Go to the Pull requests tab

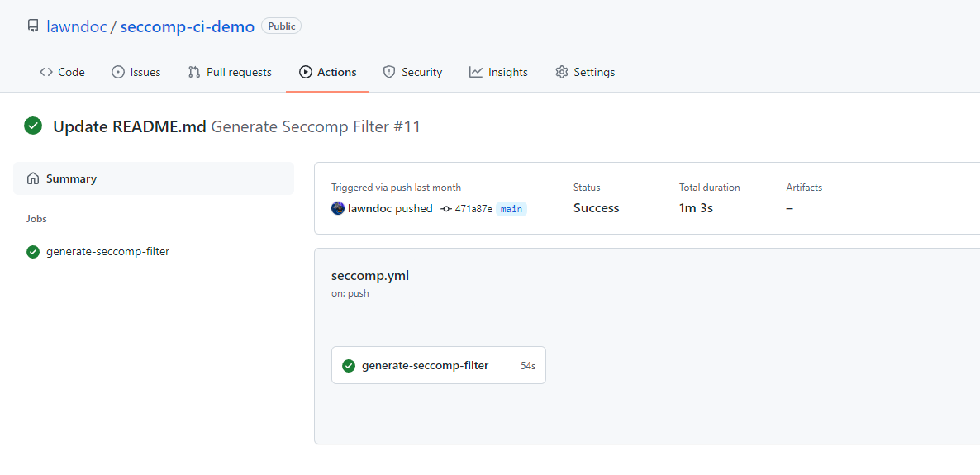point(230,72)
